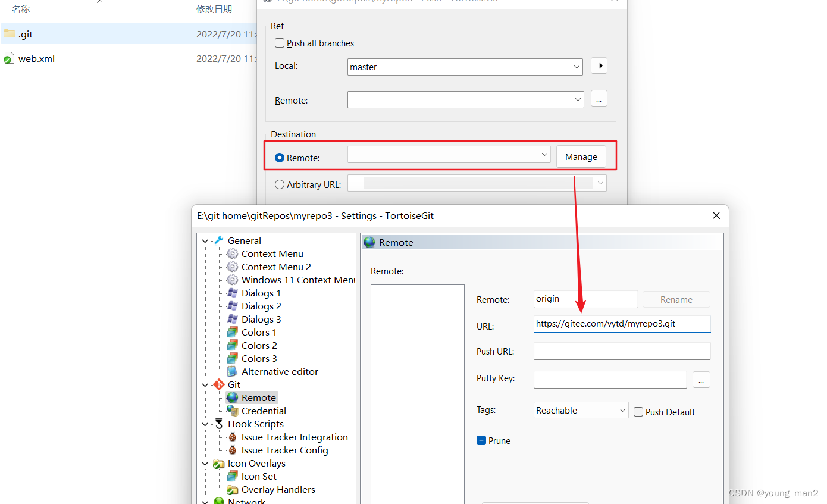
Task: Click the Dialogs 2 icon
Action: [x=233, y=306]
